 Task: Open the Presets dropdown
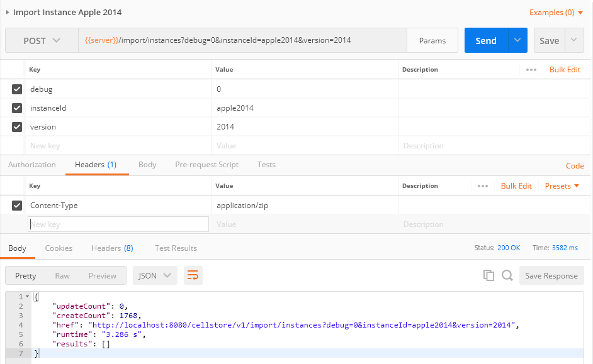coord(562,186)
